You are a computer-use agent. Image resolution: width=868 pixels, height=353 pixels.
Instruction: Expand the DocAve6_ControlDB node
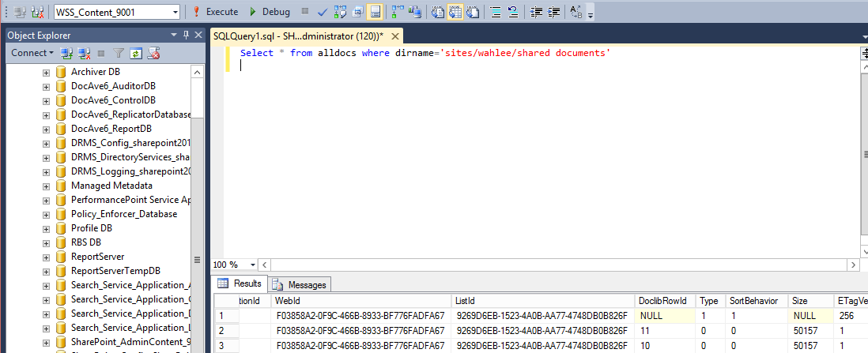[46, 101]
